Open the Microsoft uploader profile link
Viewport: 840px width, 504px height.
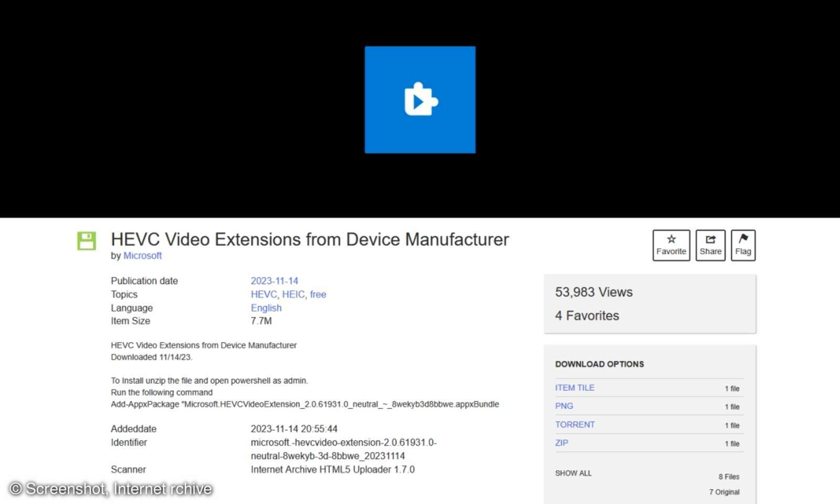(x=142, y=256)
